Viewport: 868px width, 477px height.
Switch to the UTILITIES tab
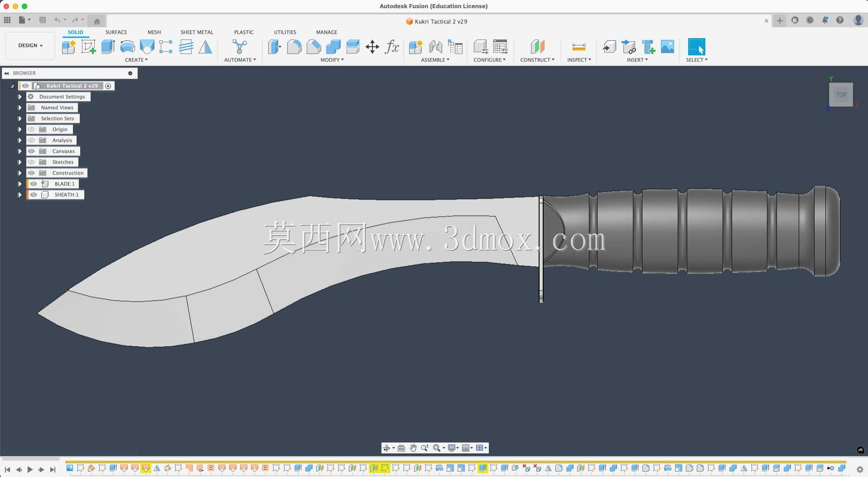pyautogui.click(x=285, y=32)
